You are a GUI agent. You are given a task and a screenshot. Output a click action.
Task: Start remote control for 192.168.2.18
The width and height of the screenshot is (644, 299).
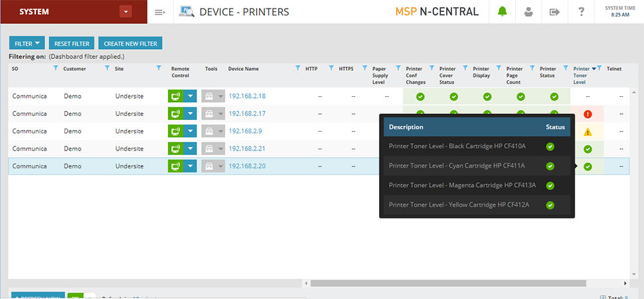click(x=175, y=96)
